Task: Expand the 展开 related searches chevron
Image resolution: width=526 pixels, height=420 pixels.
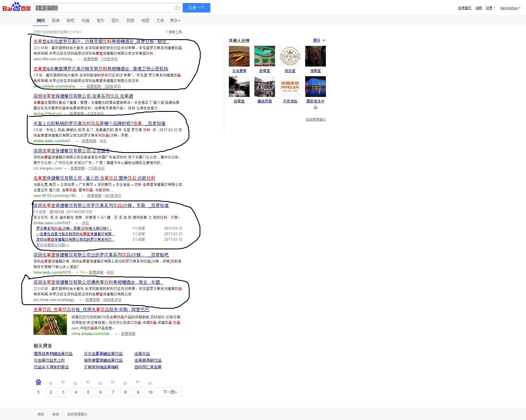Action: click(324, 40)
